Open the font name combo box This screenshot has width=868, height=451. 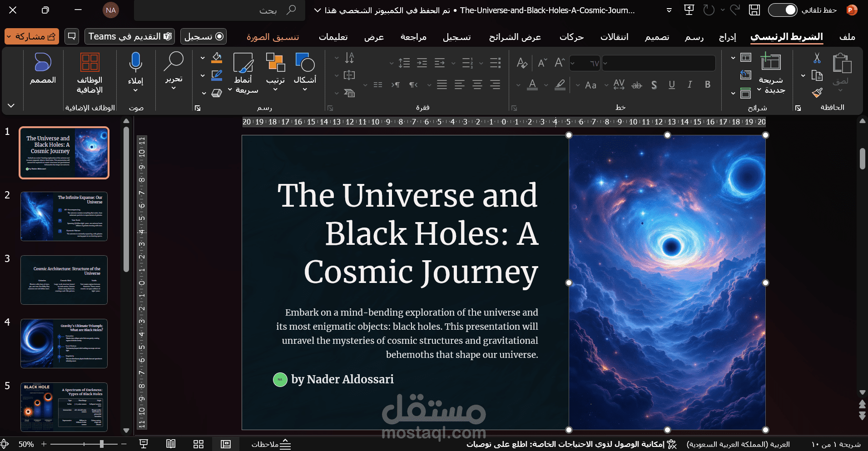659,63
